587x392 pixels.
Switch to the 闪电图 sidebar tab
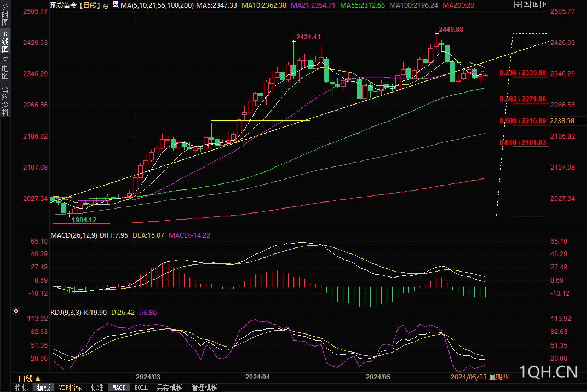click(x=5, y=69)
